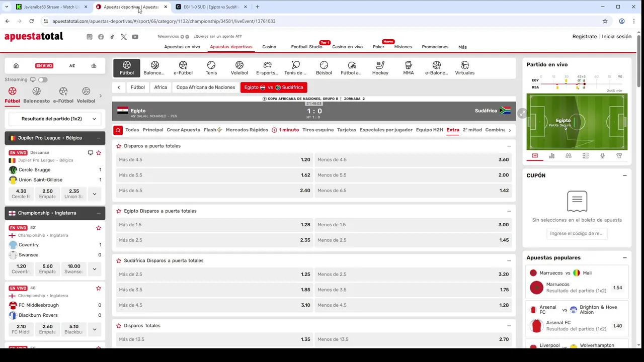Favorite the Middlesbrough vs Blackburn match star
Viewport: 644px width, 362px height.
99,288
